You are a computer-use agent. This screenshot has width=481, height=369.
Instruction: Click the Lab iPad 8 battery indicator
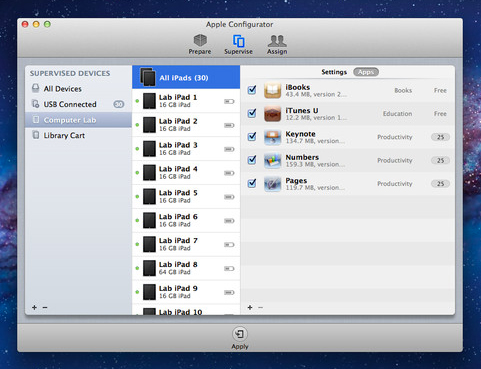229,269
